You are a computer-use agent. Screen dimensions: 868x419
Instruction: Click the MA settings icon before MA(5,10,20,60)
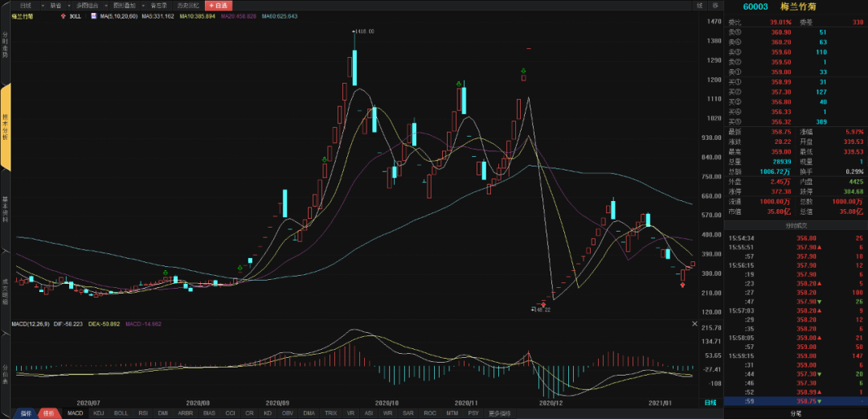(x=93, y=17)
